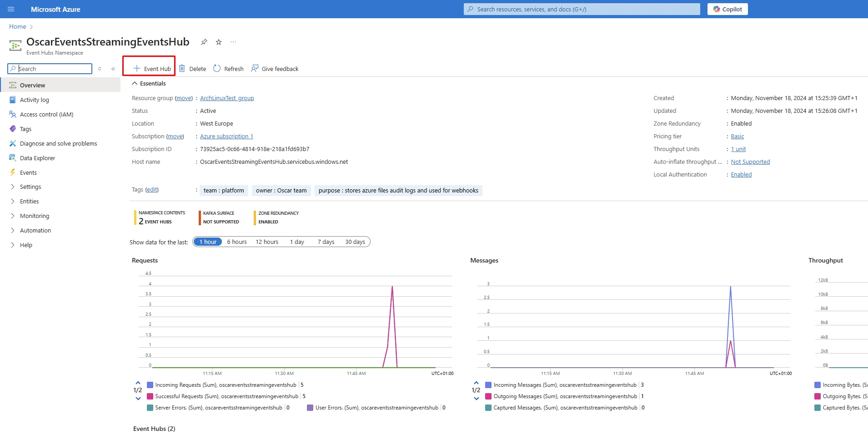Open the 1 unit throughput link
This screenshot has width=868, height=435.
738,149
